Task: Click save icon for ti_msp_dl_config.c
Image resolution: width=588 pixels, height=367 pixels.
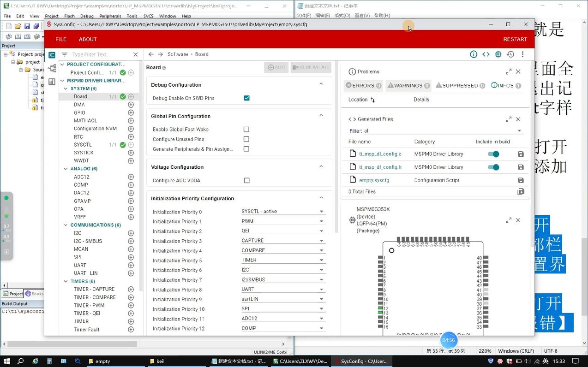Action: (x=521, y=154)
